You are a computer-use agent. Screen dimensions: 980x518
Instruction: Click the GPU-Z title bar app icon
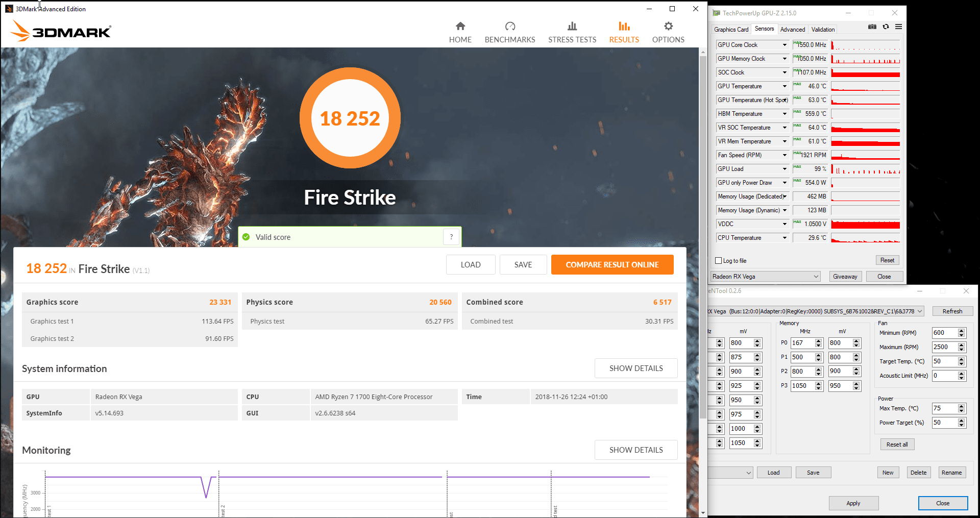point(716,13)
